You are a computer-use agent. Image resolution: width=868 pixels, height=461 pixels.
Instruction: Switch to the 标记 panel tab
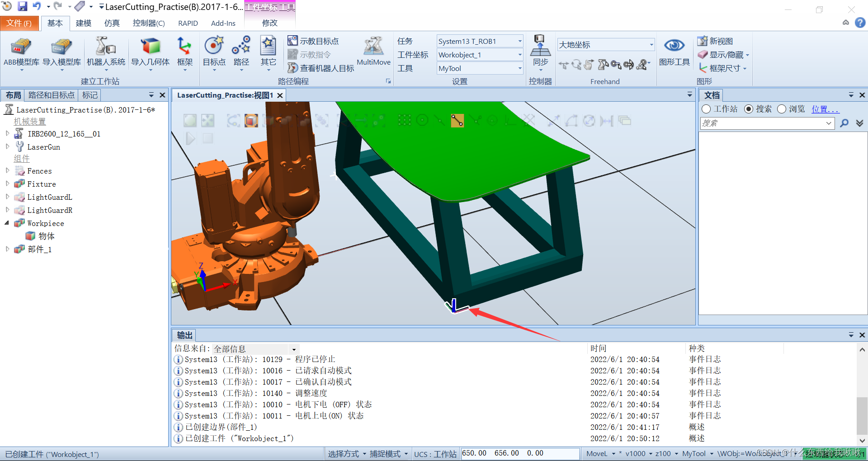click(x=90, y=95)
